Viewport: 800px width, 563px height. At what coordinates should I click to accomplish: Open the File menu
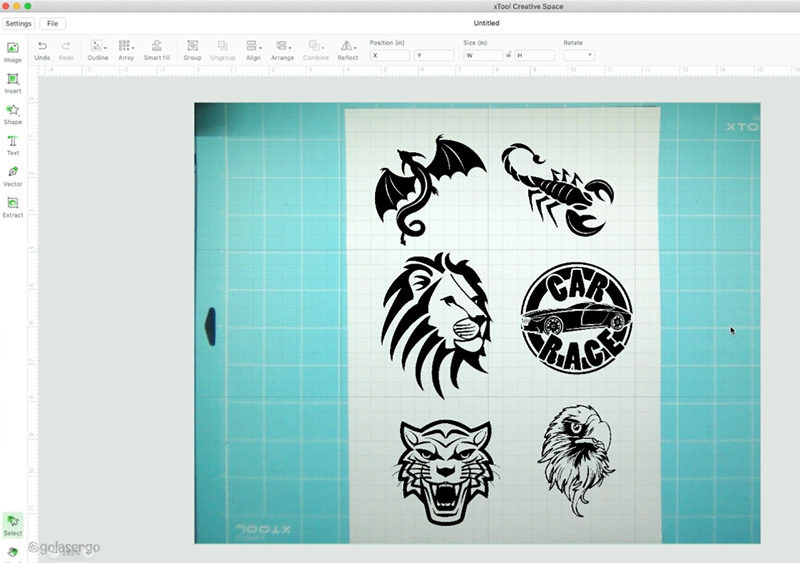(x=52, y=23)
